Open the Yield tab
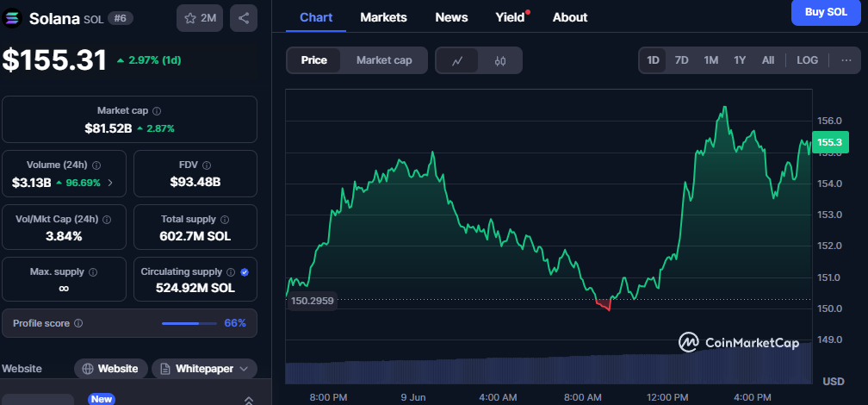The image size is (868, 405). click(510, 18)
